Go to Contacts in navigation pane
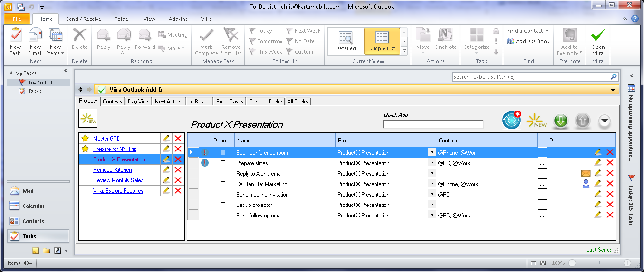Image resolution: width=644 pixels, height=272 pixels. pos(38,221)
